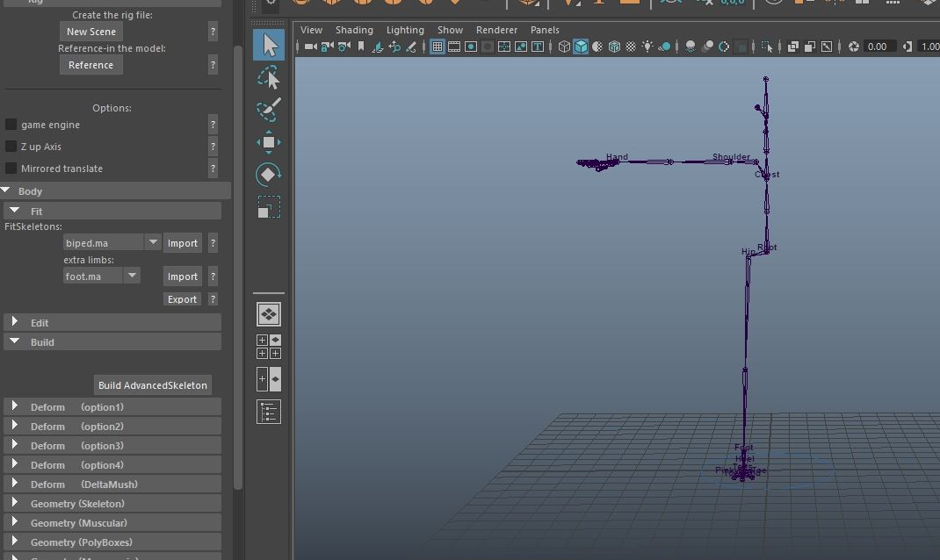Image resolution: width=940 pixels, height=560 pixels.
Task: Select the Scale tool
Action: [269, 206]
